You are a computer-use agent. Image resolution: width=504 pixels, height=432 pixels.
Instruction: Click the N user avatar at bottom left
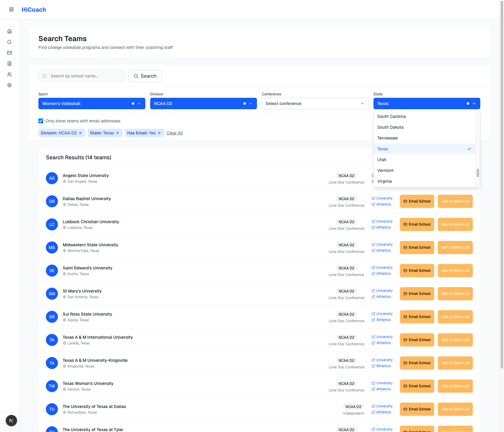tap(11, 421)
